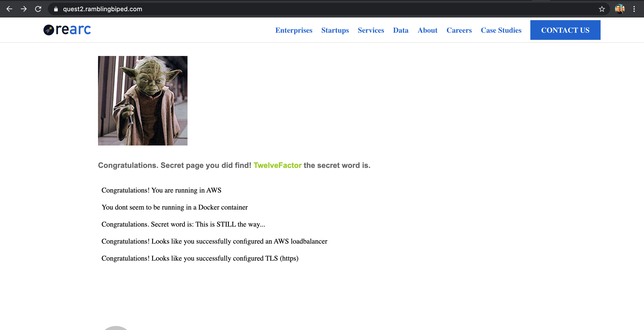The image size is (644, 330).
Task: Open the Chrome profile avatar
Action: pos(620,9)
